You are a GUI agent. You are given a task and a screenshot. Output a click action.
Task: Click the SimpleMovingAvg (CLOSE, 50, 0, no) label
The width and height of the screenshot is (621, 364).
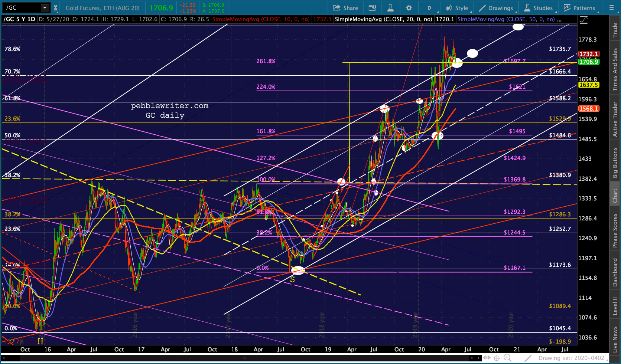coord(506,19)
